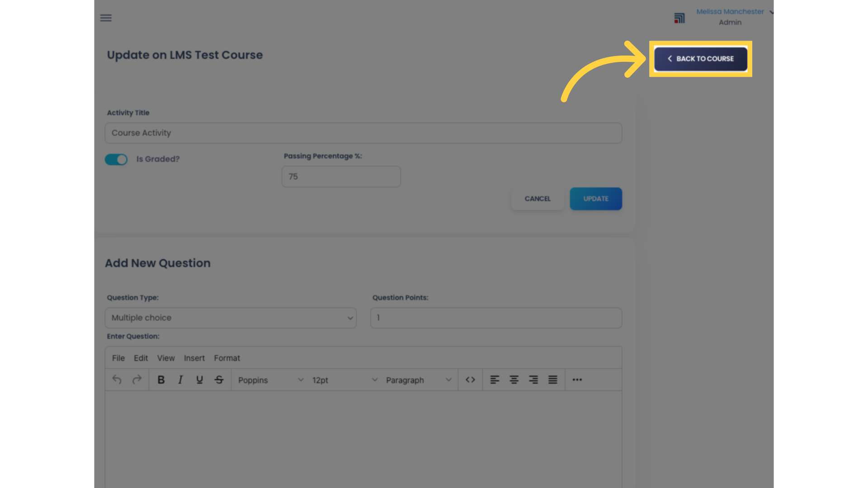Screen dimensions: 868x488
Task: Click BACK TO COURSE button
Action: pos(700,58)
